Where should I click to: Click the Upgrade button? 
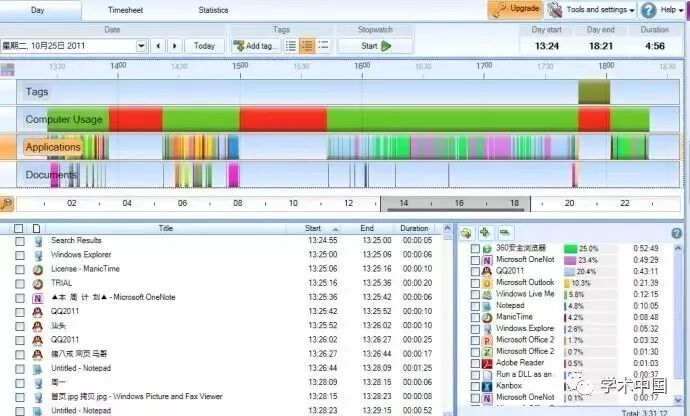point(515,9)
